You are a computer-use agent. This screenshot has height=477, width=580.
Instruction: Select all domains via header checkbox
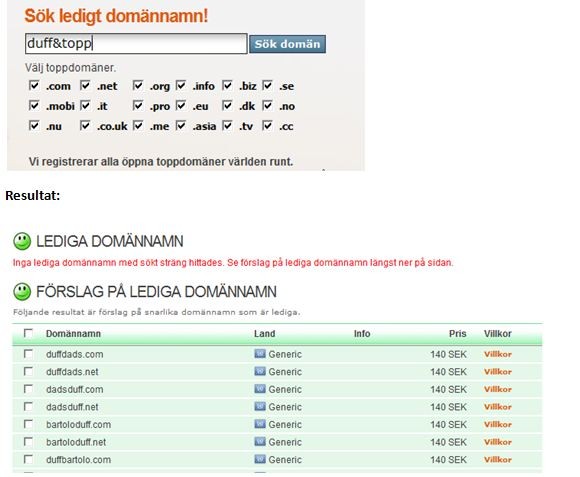click(28, 333)
